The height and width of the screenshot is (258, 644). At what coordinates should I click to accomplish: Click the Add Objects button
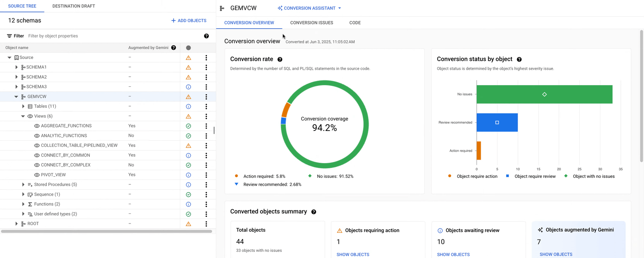point(189,21)
